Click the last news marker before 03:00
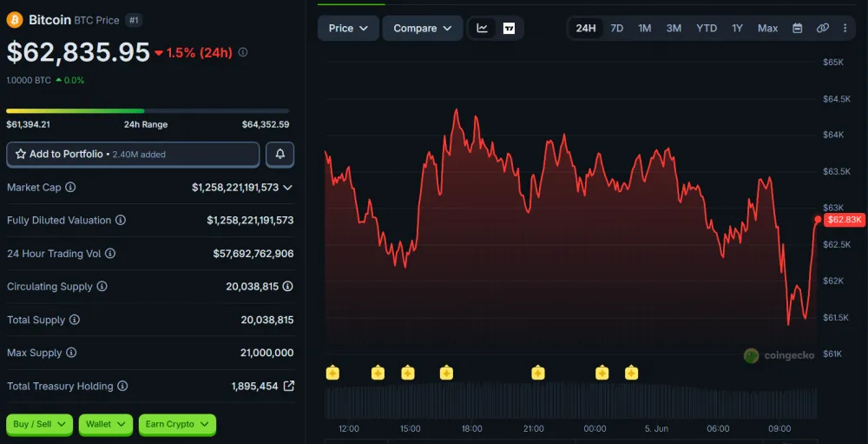 [x=631, y=373]
